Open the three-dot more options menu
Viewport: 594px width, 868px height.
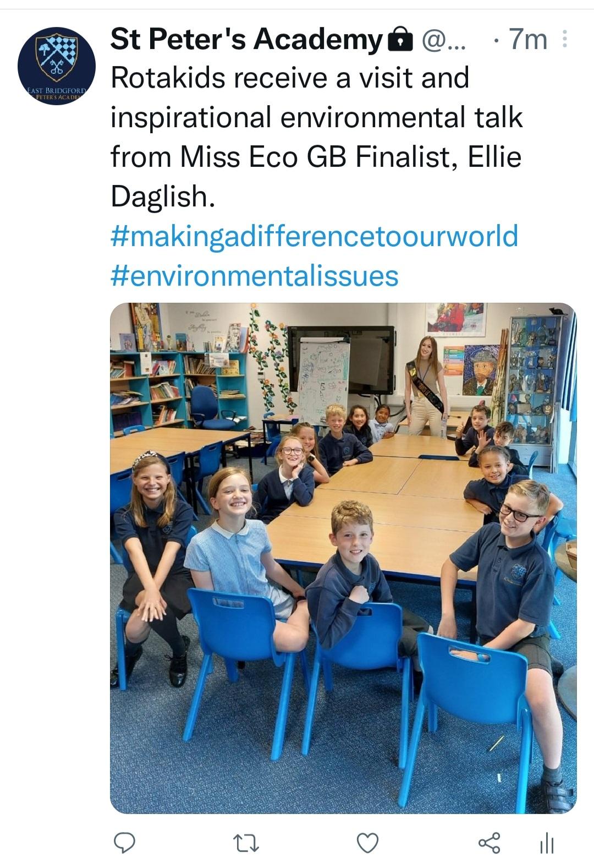click(x=565, y=39)
